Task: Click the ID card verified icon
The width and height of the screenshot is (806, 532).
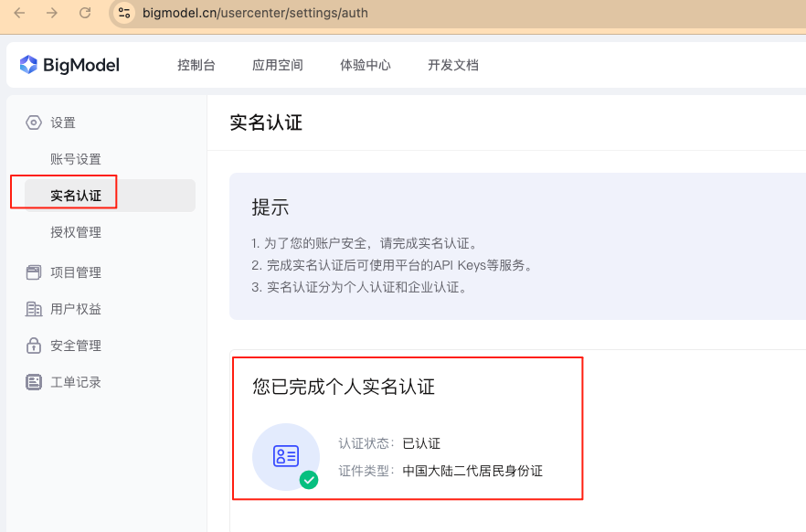Action: [x=286, y=456]
